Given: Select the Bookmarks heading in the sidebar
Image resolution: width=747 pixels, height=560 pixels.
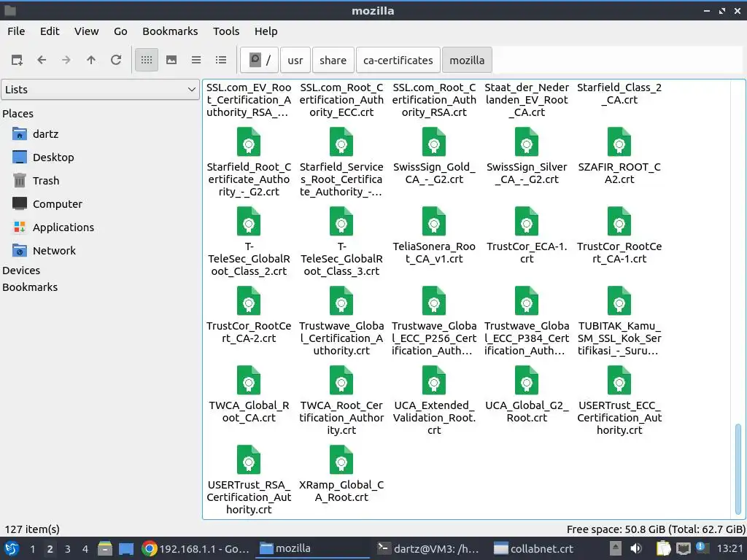Looking at the screenshot, I should pyautogui.click(x=30, y=287).
